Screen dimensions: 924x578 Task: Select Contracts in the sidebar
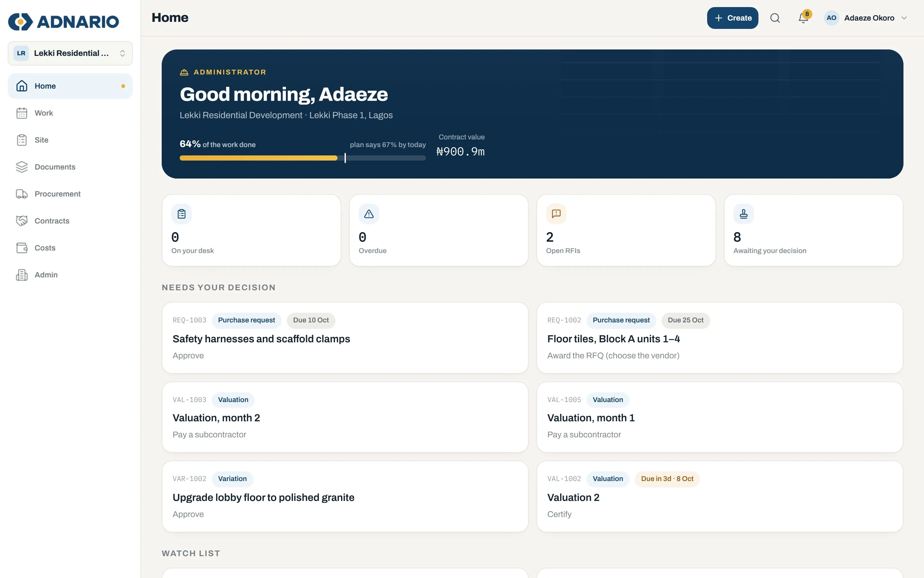(x=70, y=221)
